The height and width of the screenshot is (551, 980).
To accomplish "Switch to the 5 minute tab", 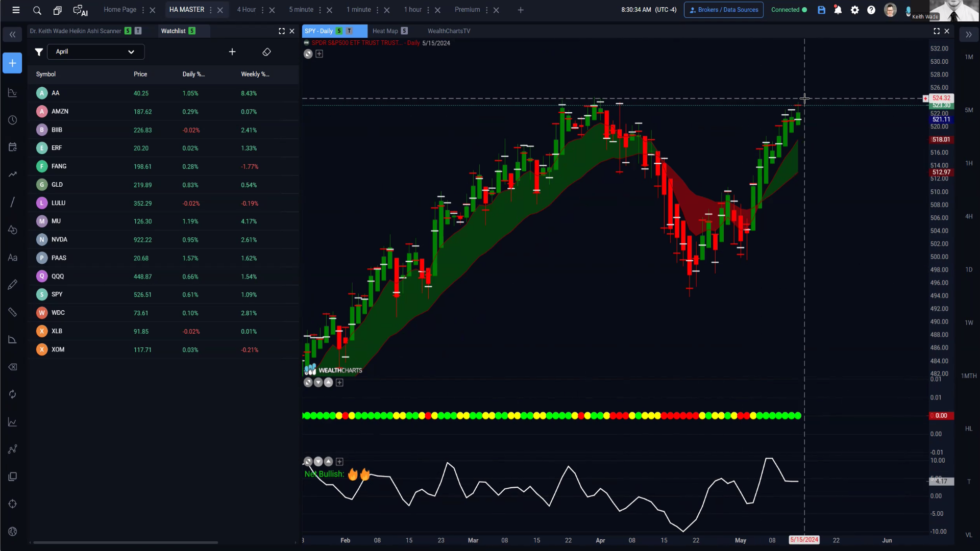I will tap(301, 10).
